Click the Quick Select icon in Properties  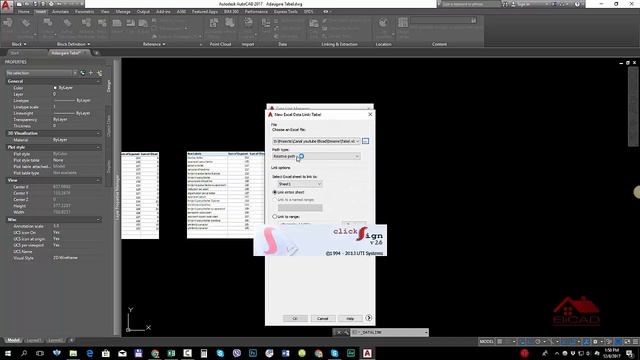pyautogui.click(x=100, y=73)
